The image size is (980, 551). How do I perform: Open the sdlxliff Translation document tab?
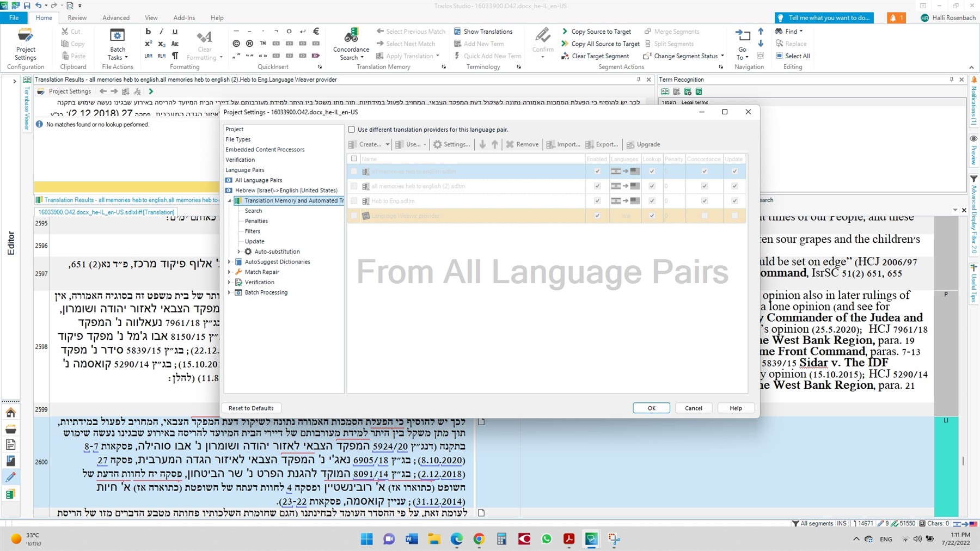pos(106,212)
